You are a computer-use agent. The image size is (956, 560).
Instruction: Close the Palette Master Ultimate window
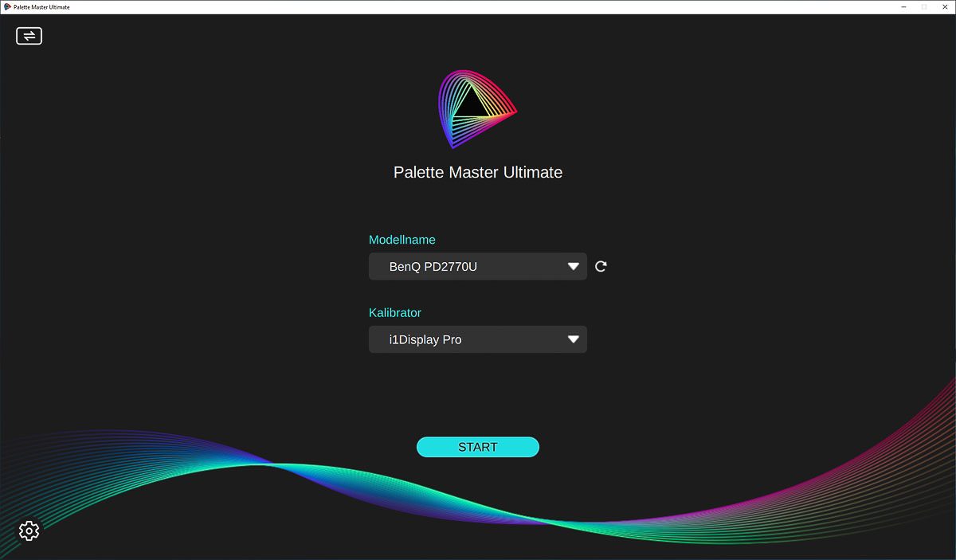tap(946, 7)
